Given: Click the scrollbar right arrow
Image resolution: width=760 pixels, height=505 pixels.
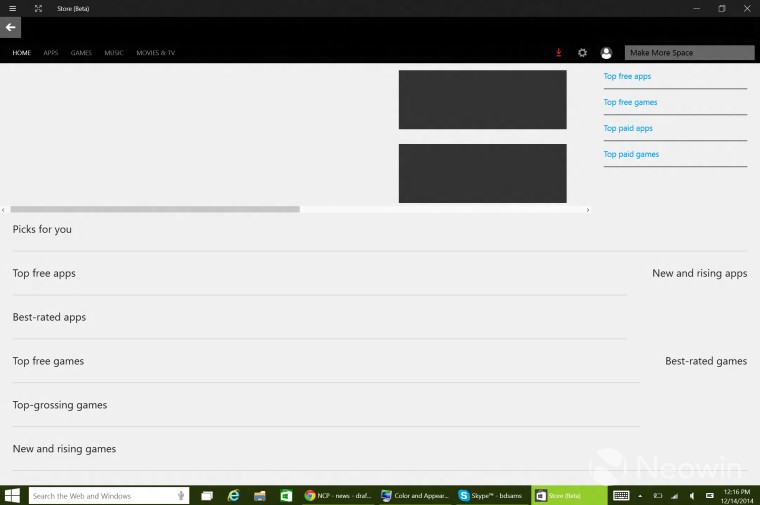Looking at the screenshot, I should [587, 210].
